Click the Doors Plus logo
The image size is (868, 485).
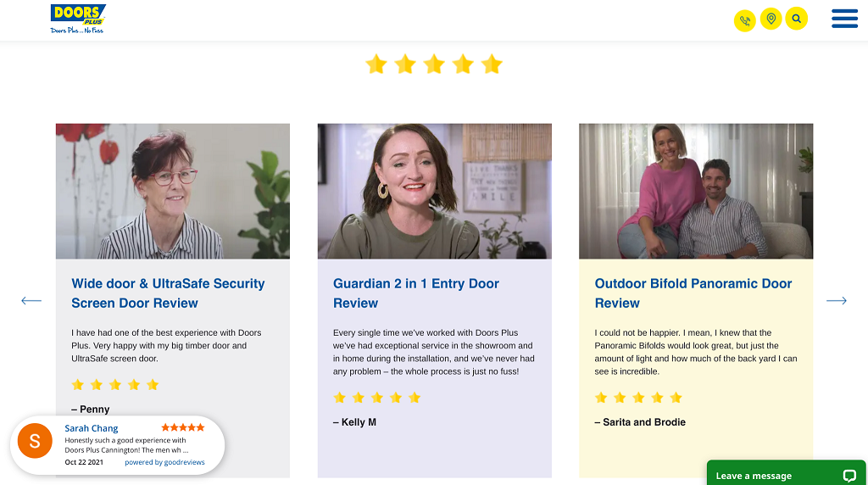[x=78, y=19]
